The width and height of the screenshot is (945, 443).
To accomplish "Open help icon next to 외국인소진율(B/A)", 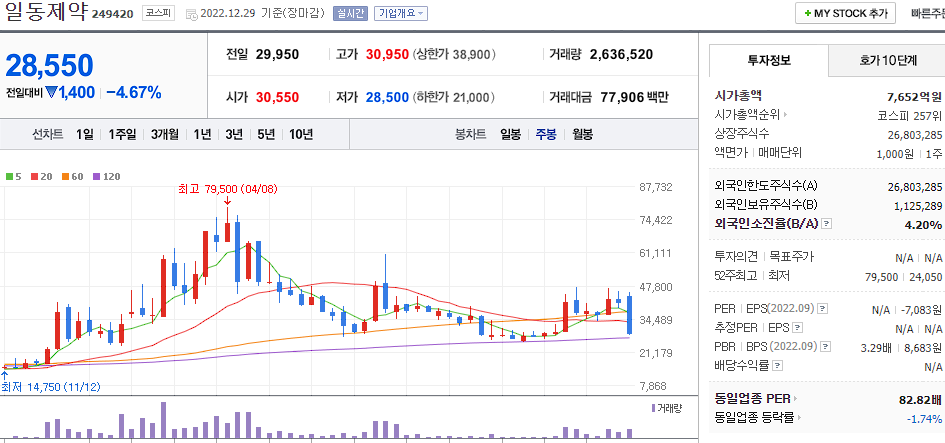I will tap(826, 224).
